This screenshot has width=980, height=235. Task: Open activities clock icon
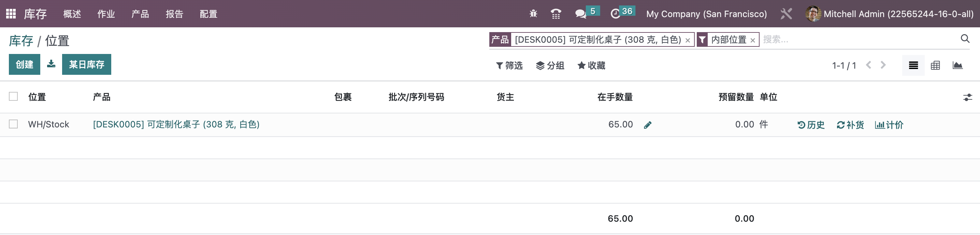click(615, 14)
